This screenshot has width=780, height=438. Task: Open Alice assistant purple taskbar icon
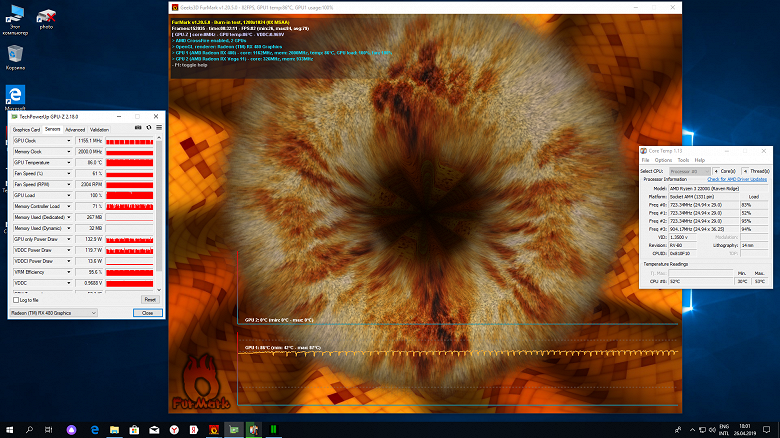point(71,430)
